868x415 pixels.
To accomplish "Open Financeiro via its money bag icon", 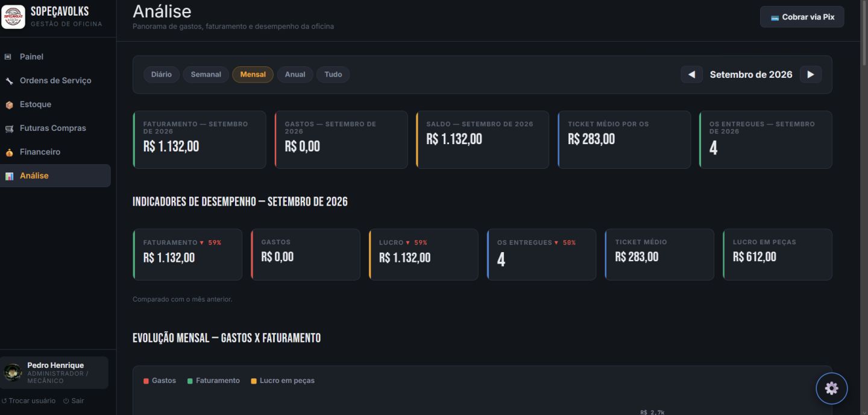I will [8, 153].
